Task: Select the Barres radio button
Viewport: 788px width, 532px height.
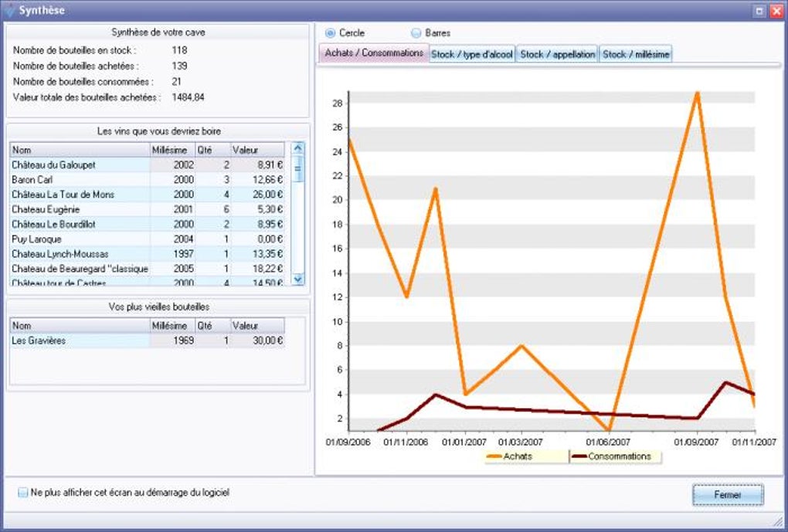Action: click(x=416, y=33)
